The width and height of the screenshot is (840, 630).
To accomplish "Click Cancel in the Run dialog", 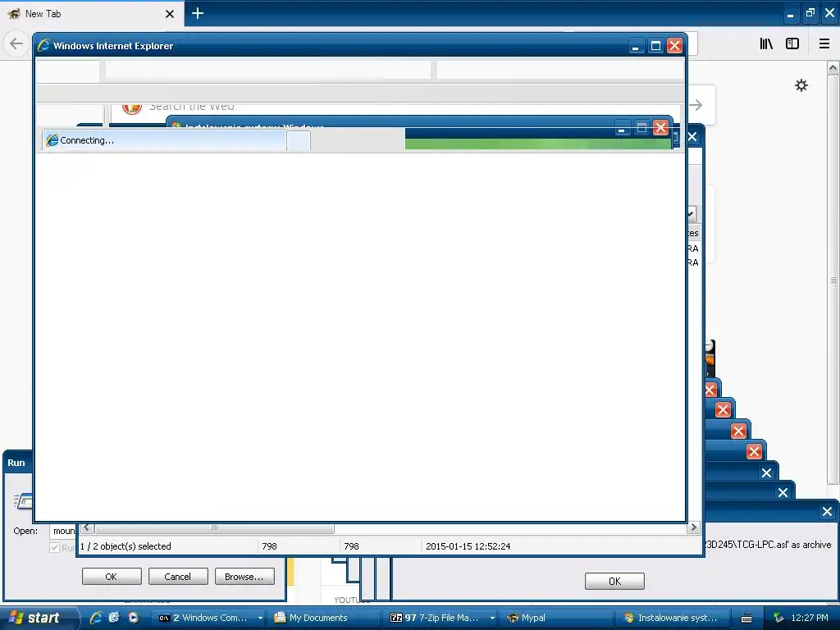I will 178,577.
